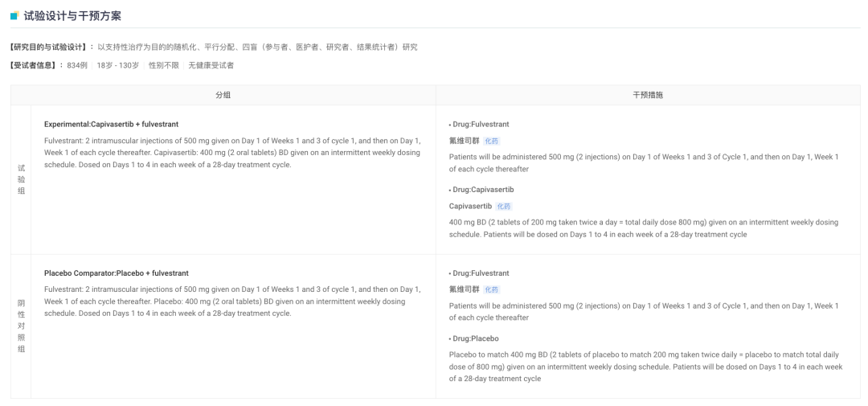
Task: Open the 氟维司群 drug link in 试验组
Action: coord(464,141)
